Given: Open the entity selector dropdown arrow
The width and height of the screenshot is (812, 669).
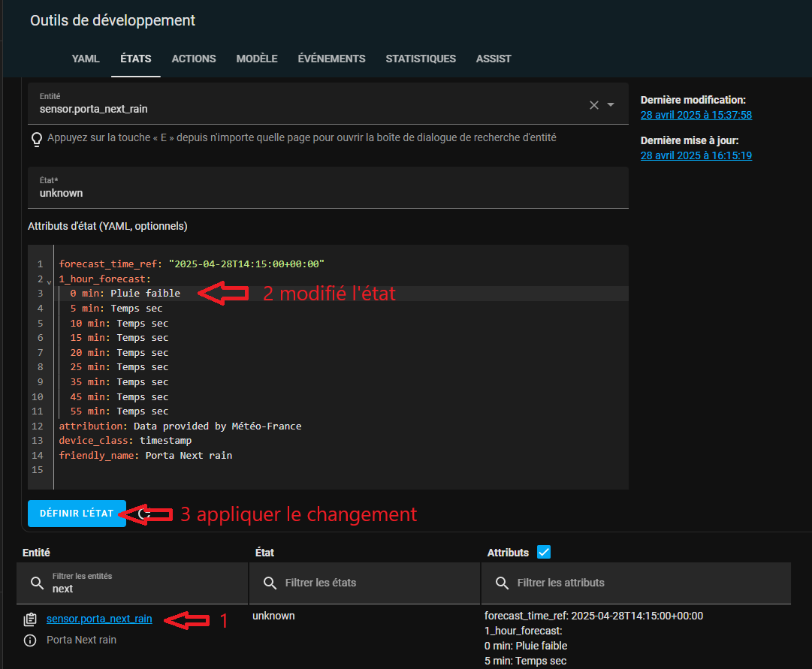Looking at the screenshot, I should 611,104.
